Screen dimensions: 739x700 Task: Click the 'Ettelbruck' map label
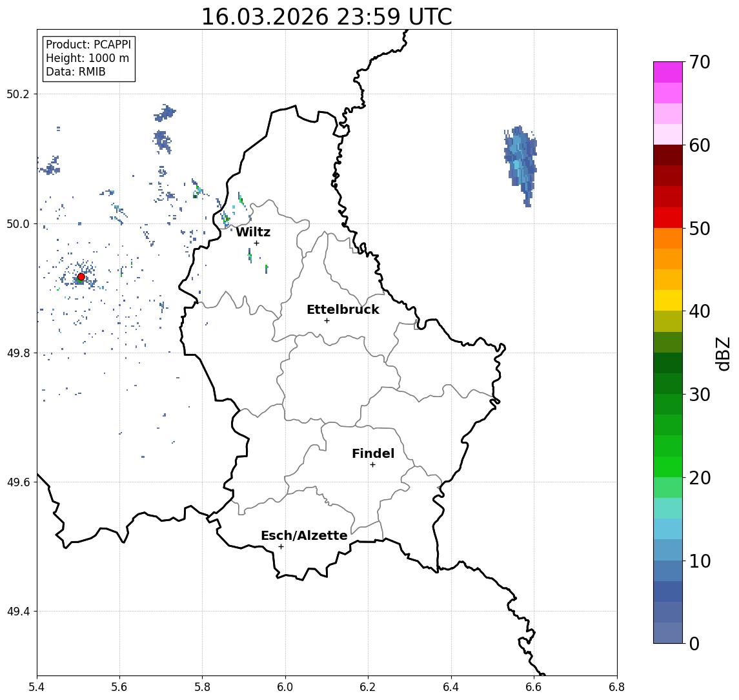[x=343, y=309]
